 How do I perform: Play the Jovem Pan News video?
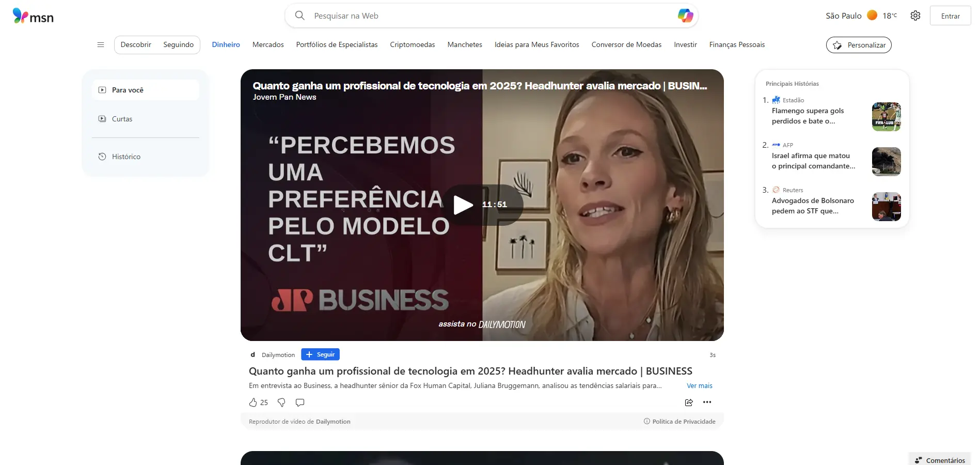[463, 205]
